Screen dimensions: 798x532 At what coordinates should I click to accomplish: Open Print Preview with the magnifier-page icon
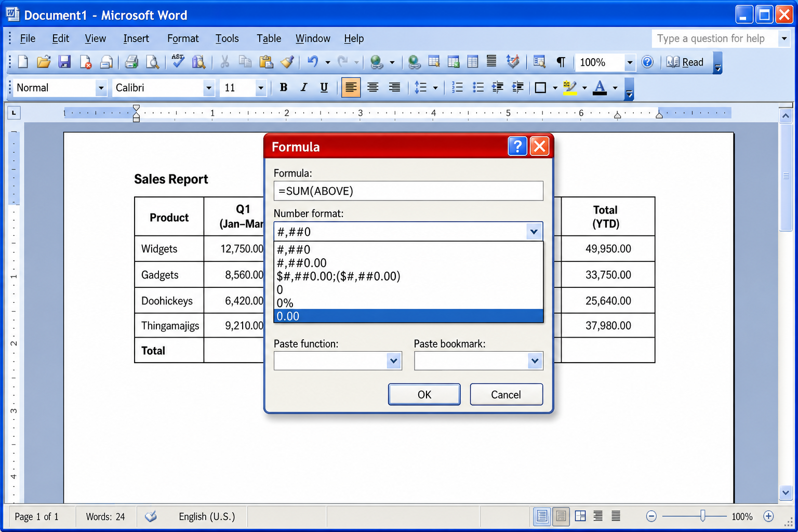tap(152, 62)
